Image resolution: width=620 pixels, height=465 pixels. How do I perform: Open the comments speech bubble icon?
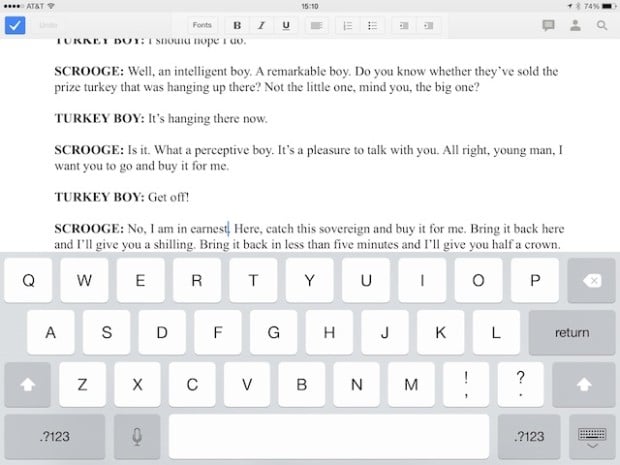coord(548,25)
